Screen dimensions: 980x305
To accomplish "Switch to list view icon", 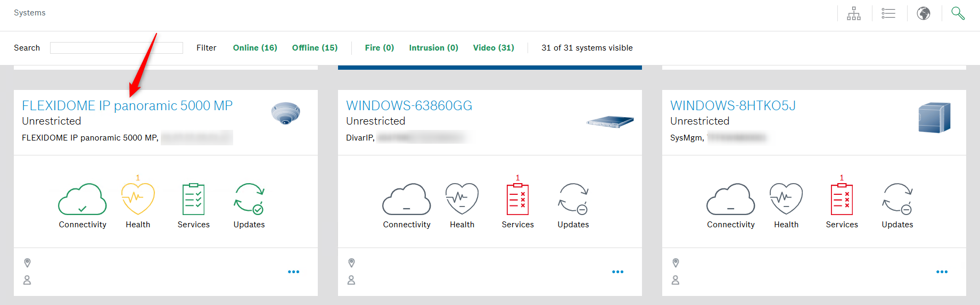I will pyautogui.click(x=888, y=13).
